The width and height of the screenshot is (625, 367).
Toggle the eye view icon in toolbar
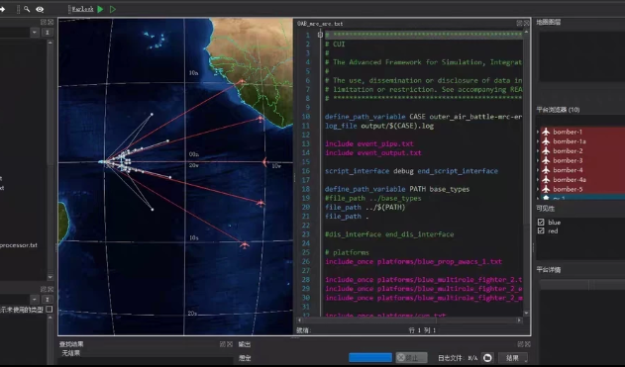point(40,9)
